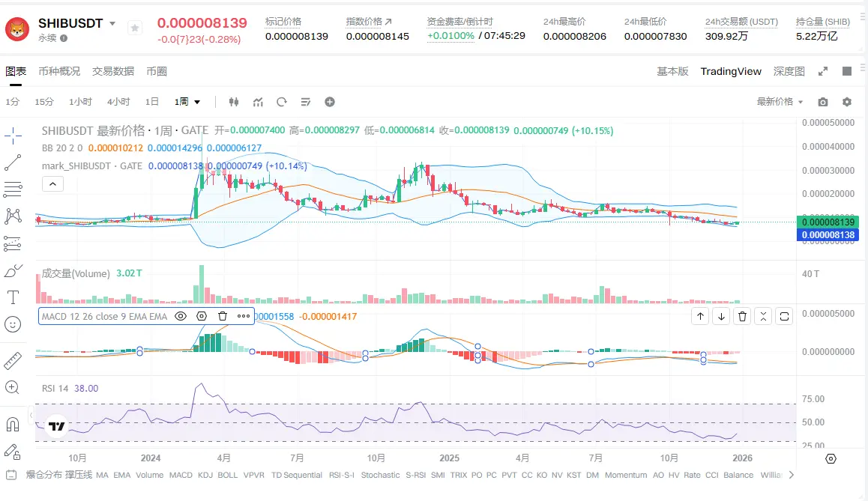This screenshot has width=868, height=501.
Task: Select the 图表 tab
Action: pyautogui.click(x=16, y=71)
